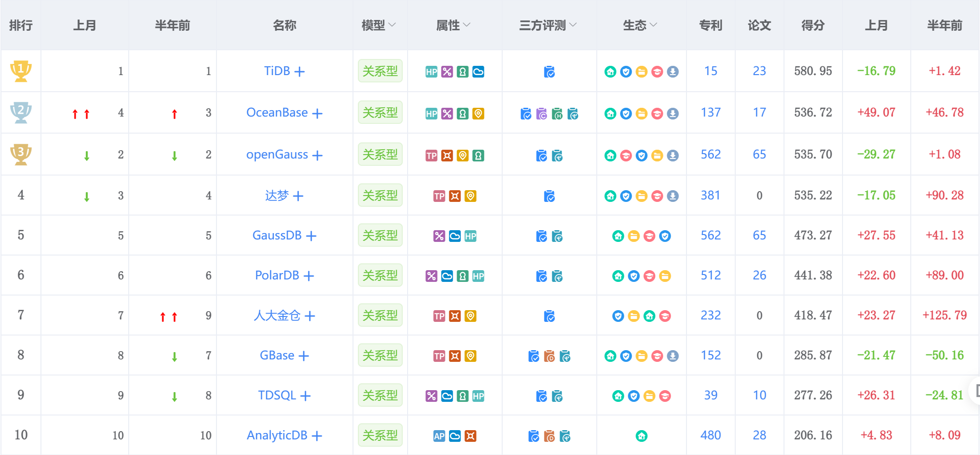The height and width of the screenshot is (455, 980).
Task: Open the GBase database link
Action: coord(277,356)
